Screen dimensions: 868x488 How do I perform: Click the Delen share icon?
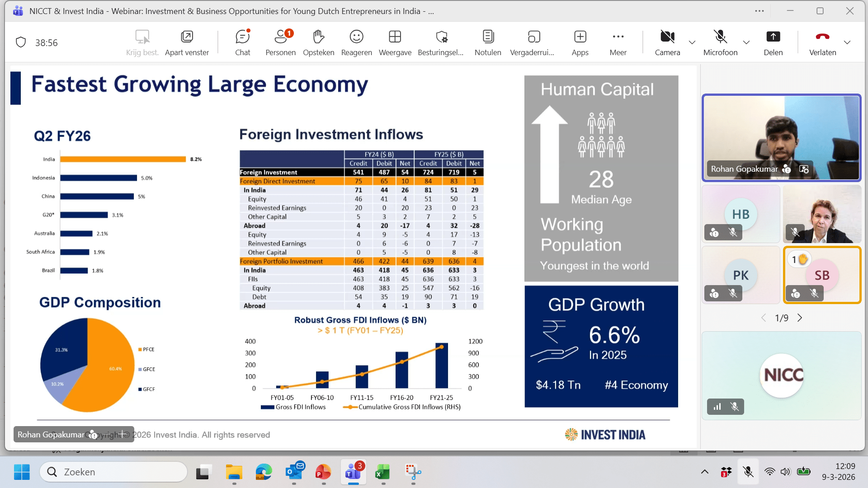click(773, 37)
